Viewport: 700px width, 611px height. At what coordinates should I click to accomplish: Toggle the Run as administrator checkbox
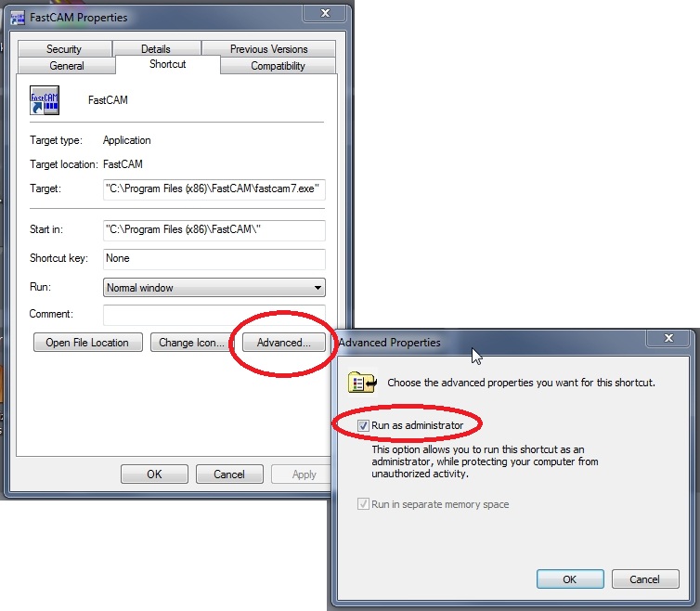(x=363, y=425)
